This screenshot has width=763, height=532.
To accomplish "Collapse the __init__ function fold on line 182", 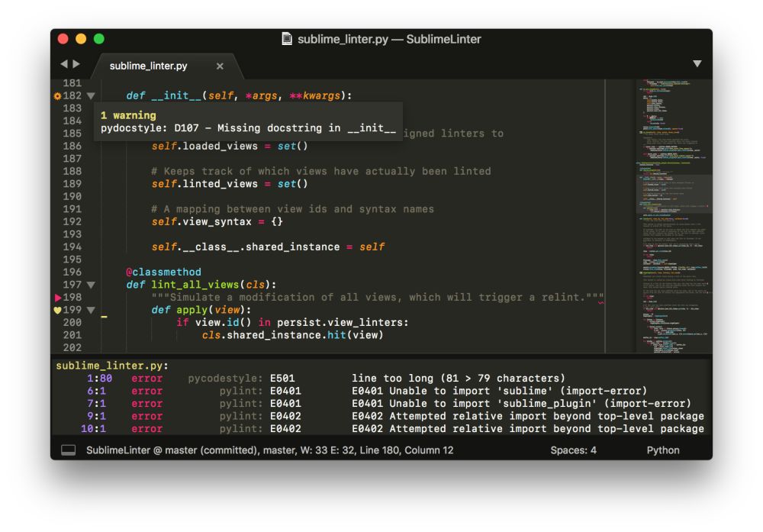I will click(91, 96).
